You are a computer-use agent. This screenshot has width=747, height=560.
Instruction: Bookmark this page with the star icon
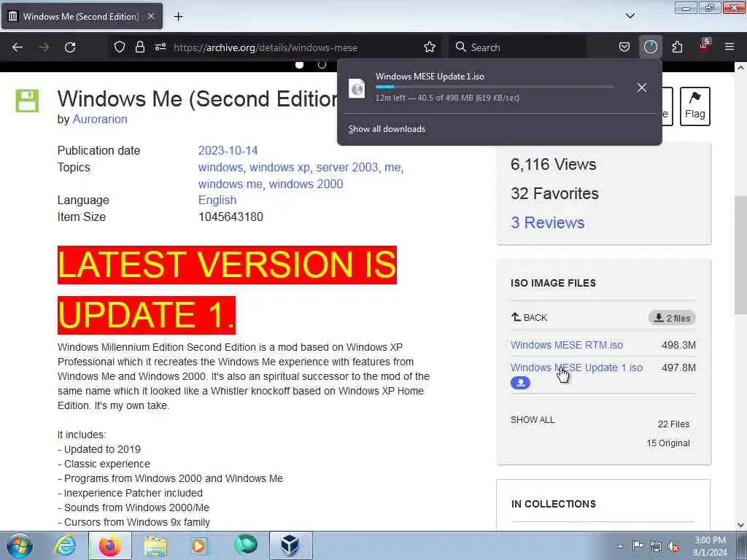click(429, 47)
